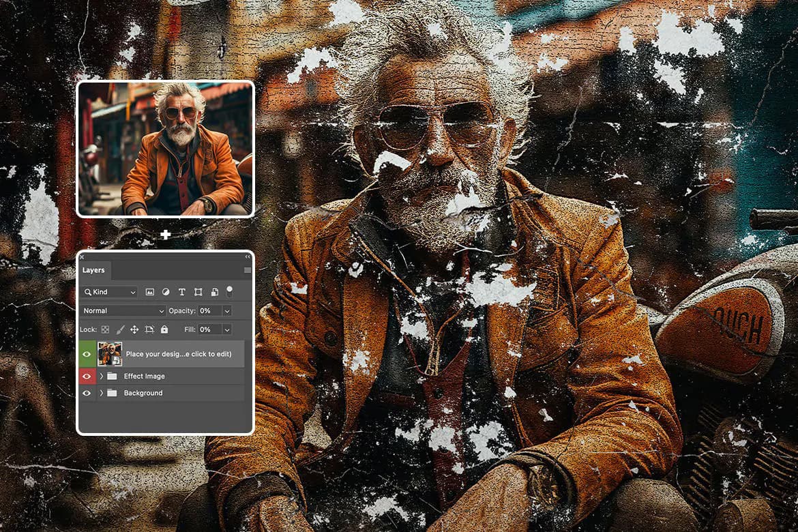Select the Layers tab
This screenshot has height=532, width=798.
93,270
